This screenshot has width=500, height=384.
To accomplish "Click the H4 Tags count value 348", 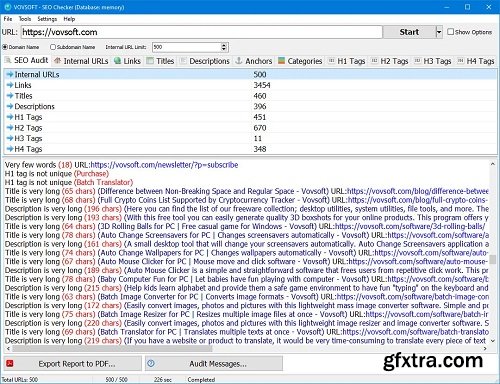I will click(x=260, y=149).
